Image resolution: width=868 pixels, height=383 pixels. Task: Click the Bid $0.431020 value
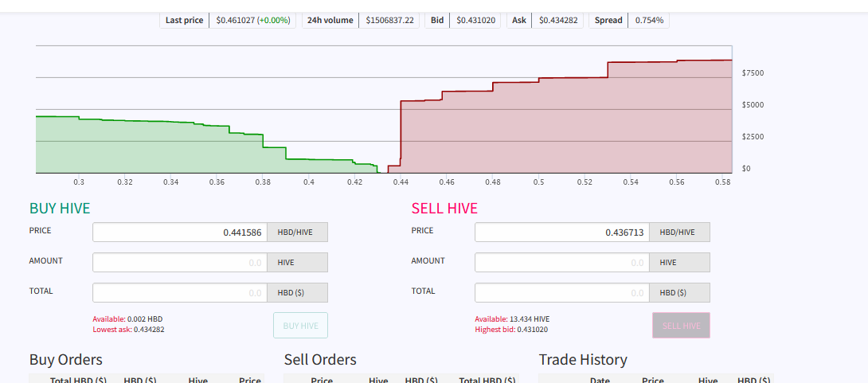475,21
